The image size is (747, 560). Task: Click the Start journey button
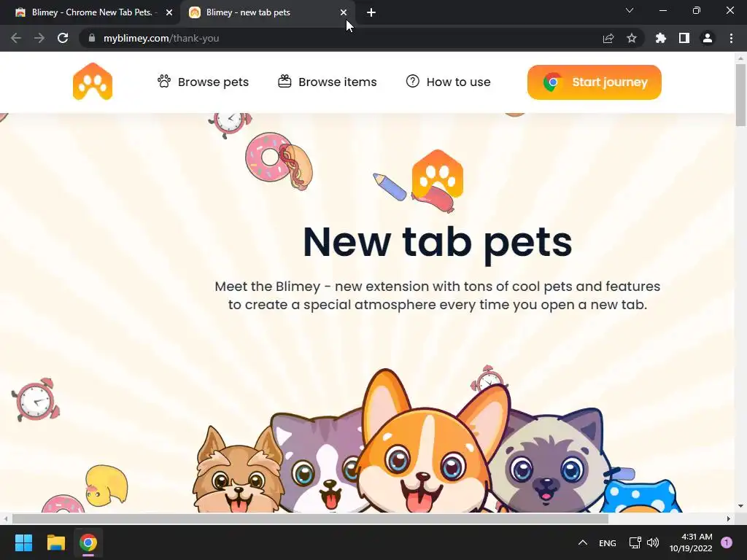click(x=594, y=82)
